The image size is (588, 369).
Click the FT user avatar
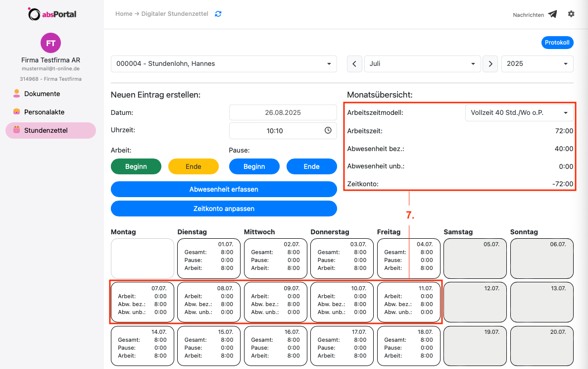[x=50, y=43]
